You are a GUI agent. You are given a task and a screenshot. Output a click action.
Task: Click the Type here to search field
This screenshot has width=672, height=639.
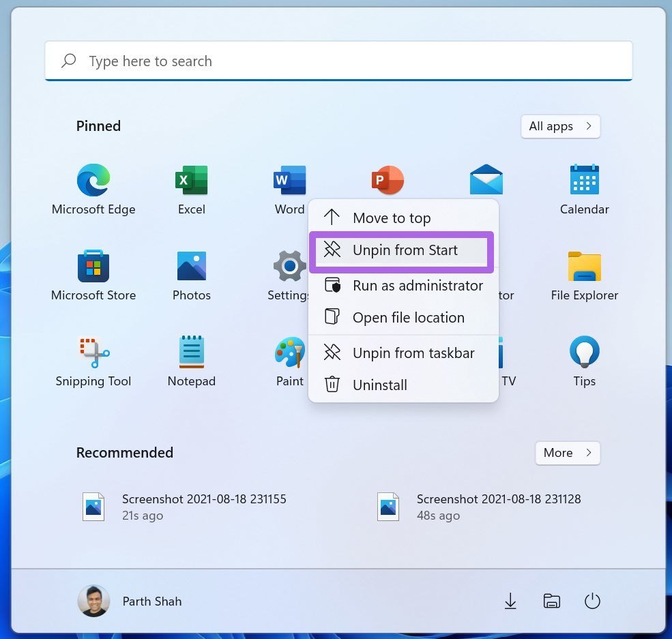(338, 61)
